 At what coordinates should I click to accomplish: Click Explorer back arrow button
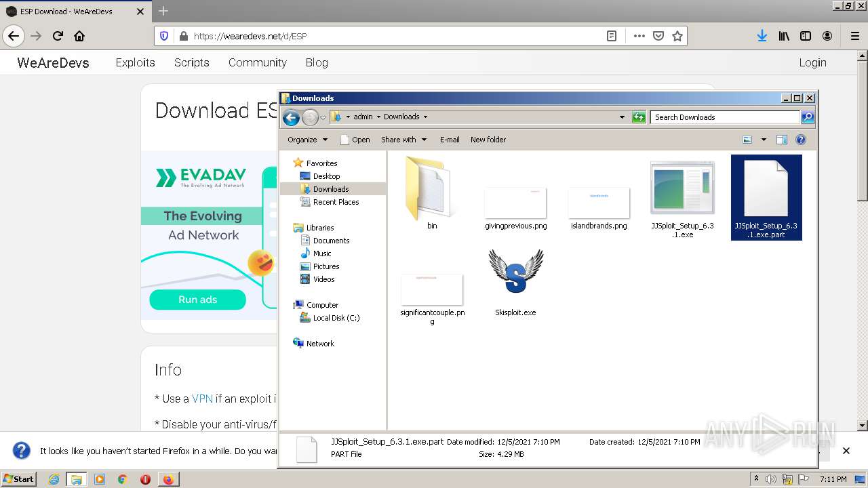coord(291,117)
